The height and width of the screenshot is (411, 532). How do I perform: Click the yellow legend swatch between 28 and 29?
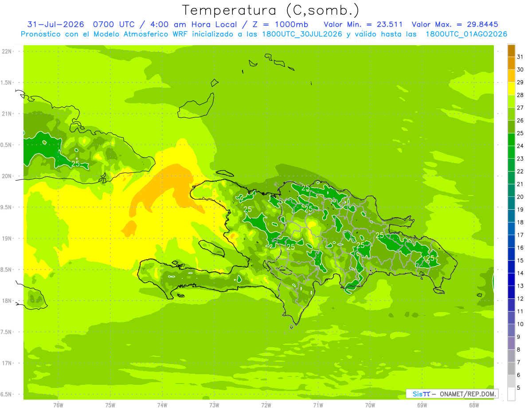[511, 89]
